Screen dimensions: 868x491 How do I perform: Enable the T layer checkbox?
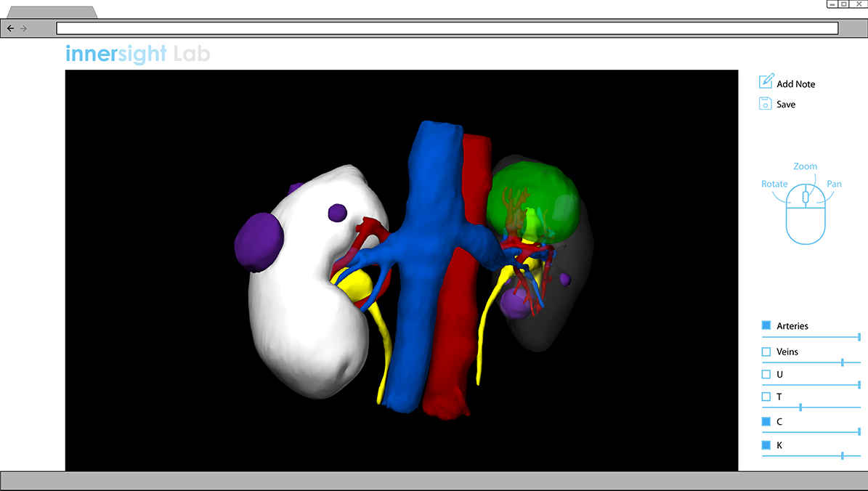pos(766,397)
